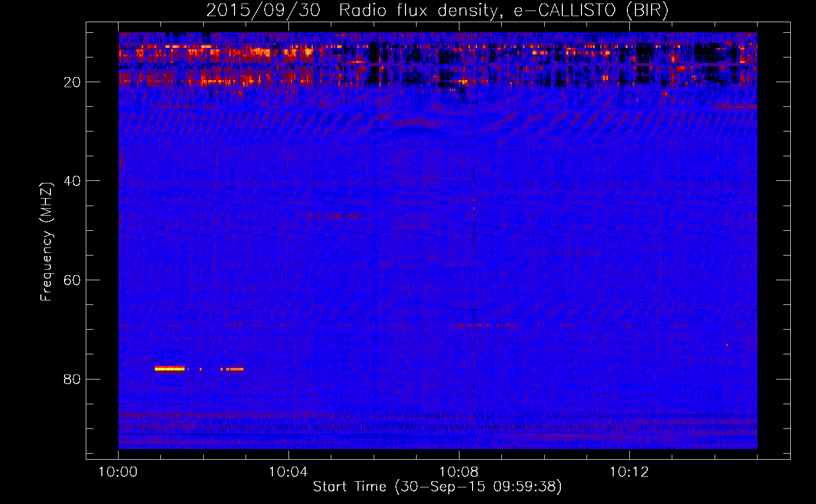Click the "40" frequency tick label
The height and width of the screenshot is (504, 816).
click(x=73, y=181)
